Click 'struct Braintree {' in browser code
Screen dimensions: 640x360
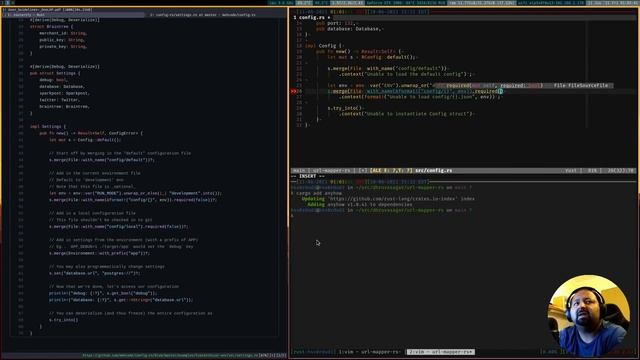(x=51, y=27)
